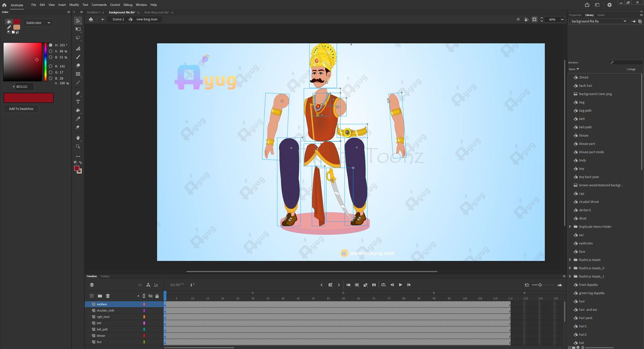The width and height of the screenshot is (644, 349).
Task: Select the Eyedropper tool
Action: (78, 119)
